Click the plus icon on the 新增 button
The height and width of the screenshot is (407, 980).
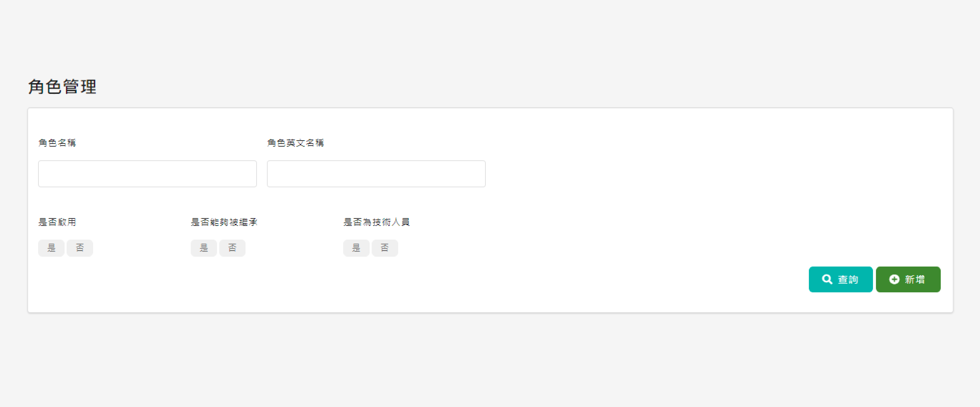coord(894,279)
